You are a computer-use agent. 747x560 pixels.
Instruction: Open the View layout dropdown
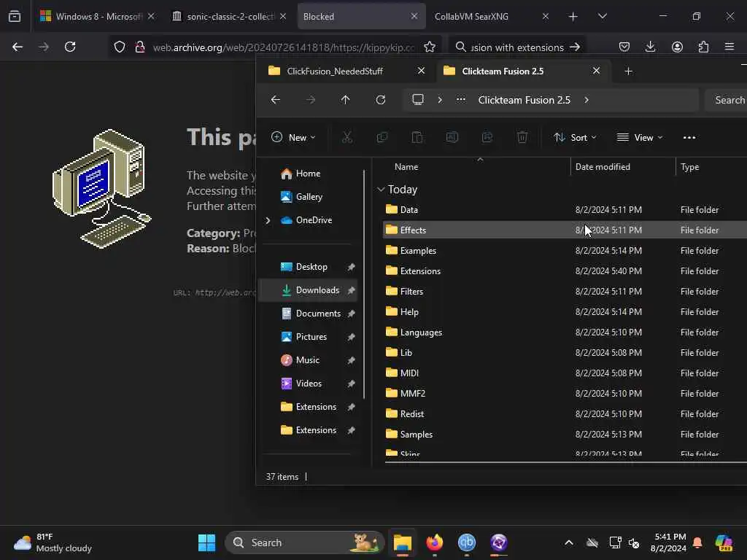click(x=640, y=138)
